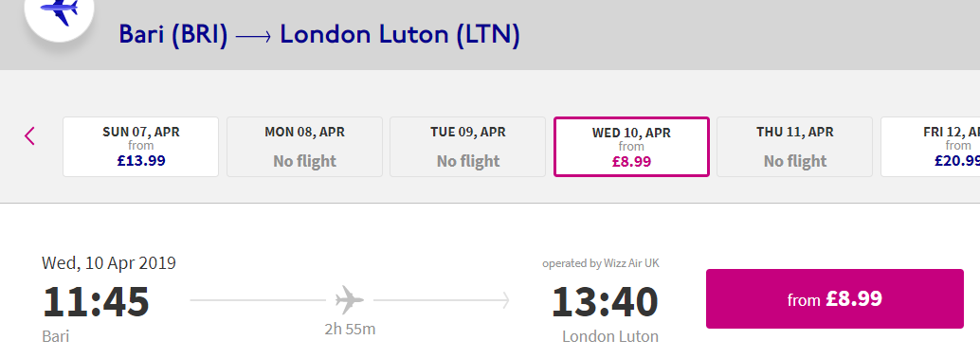Click the London Luton (LTN) heading text
Viewport: 980px width, 358px height.
point(400,34)
